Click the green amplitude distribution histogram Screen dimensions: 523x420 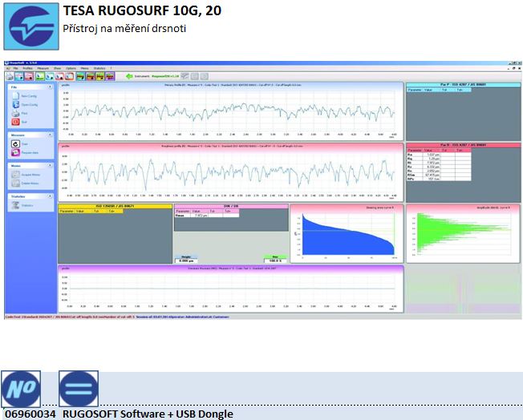pyautogui.click(x=464, y=232)
